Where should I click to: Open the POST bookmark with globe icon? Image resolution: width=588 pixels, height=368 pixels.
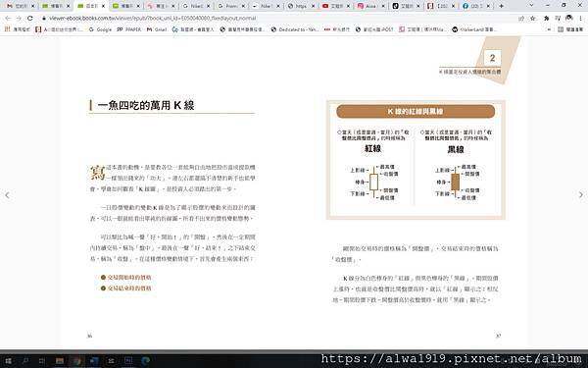374,29
